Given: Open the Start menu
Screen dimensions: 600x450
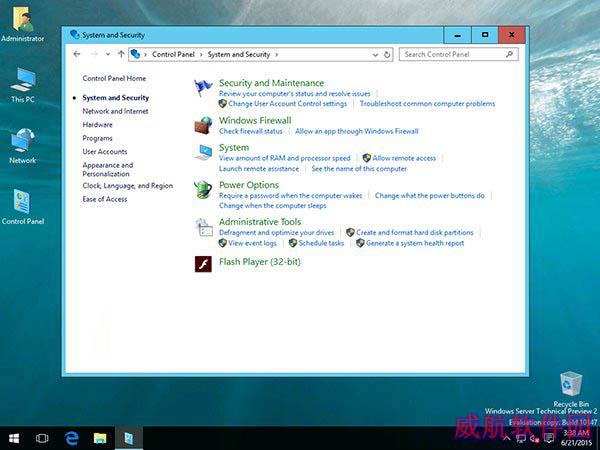Looking at the screenshot, I should tap(14, 438).
